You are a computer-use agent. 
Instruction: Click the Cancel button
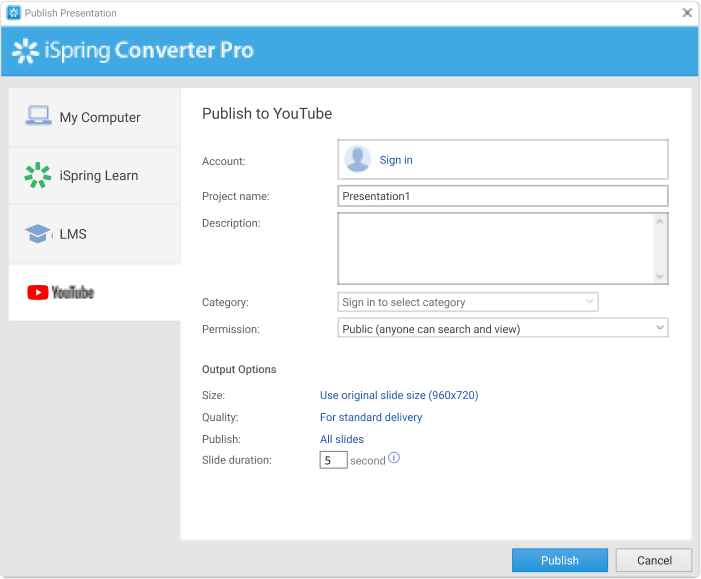point(654,560)
